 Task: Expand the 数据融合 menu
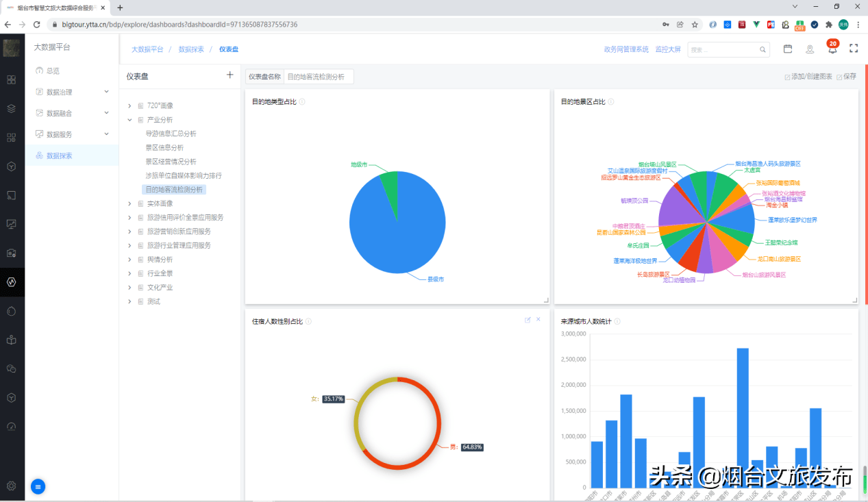click(106, 113)
